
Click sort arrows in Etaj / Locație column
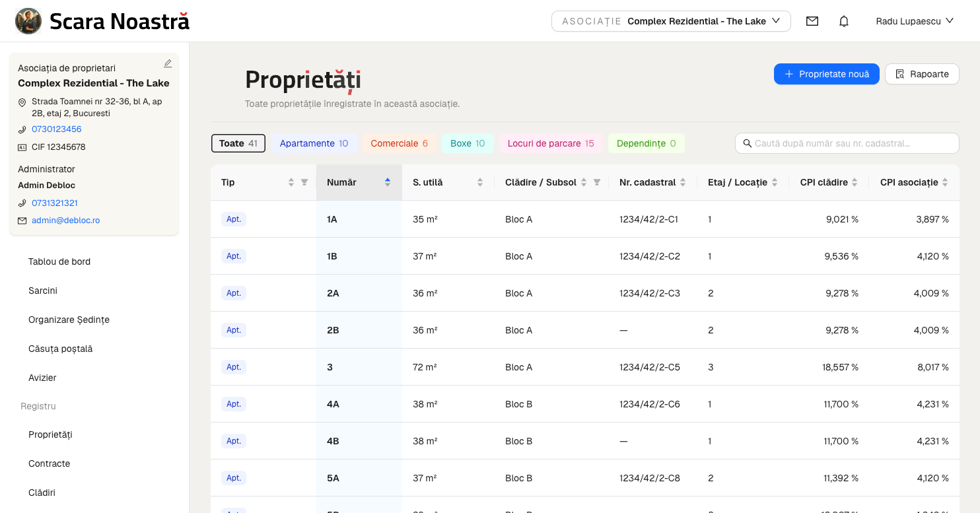pyautogui.click(x=775, y=182)
